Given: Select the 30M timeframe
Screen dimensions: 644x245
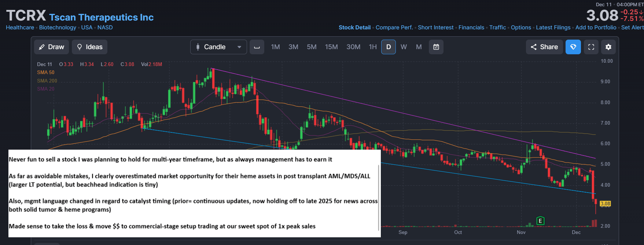Looking at the screenshot, I should (353, 47).
